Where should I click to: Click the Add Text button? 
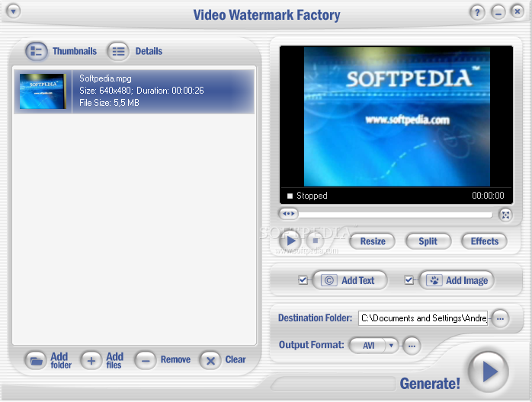[350, 280]
